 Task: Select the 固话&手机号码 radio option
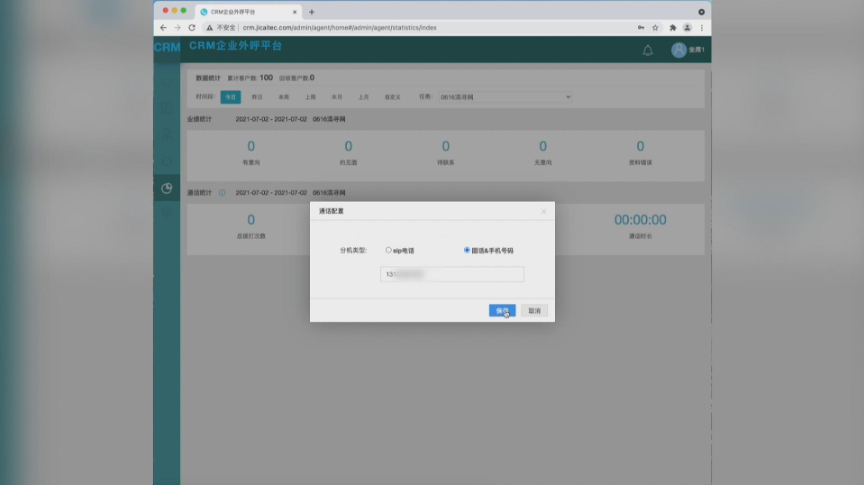pyautogui.click(x=467, y=250)
